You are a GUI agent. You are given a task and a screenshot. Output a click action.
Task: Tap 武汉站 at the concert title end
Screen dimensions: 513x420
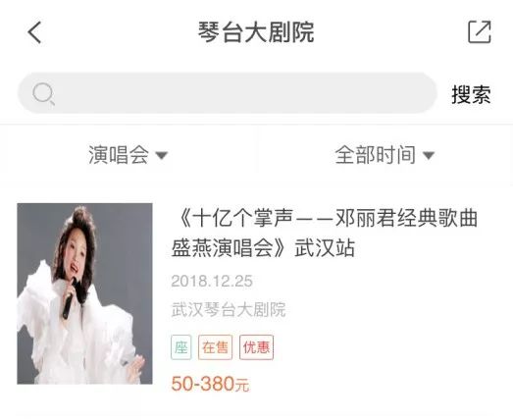point(325,248)
